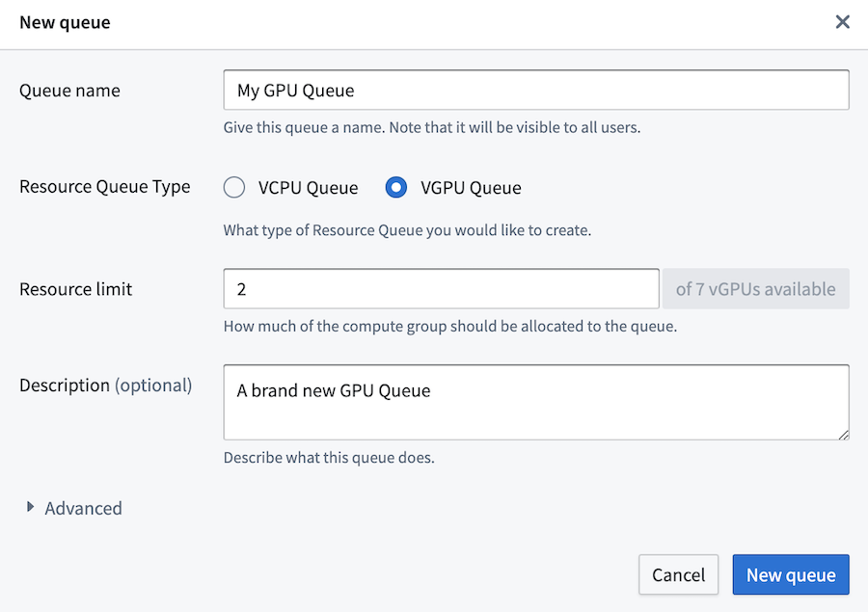Viewport: 868px width, 612px height.
Task: Click the Resource Queue Type label
Action: [104, 187]
